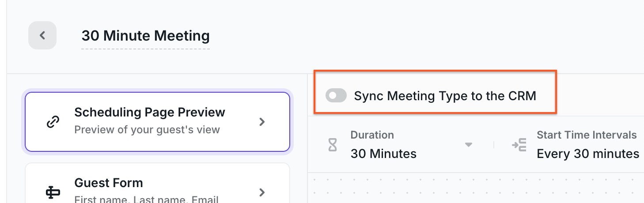Viewport: 644px width, 203px height.
Task: Edit the 30 Minute Meeting title field
Action: [x=146, y=36]
